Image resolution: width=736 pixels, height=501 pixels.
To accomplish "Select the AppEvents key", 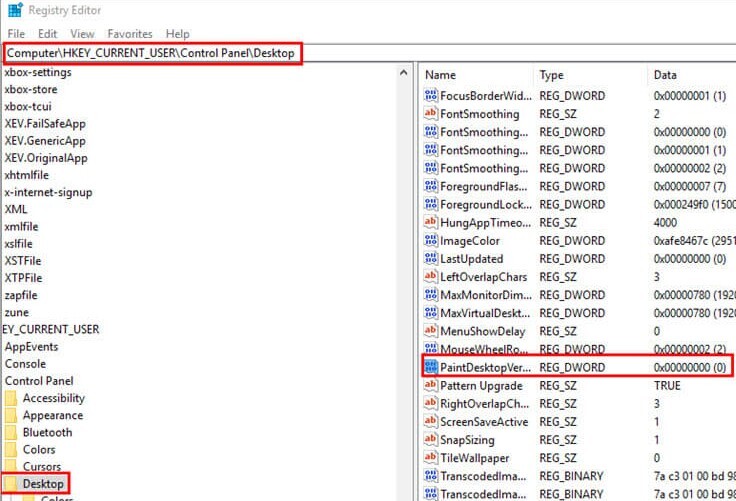I will [x=31, y=347].
